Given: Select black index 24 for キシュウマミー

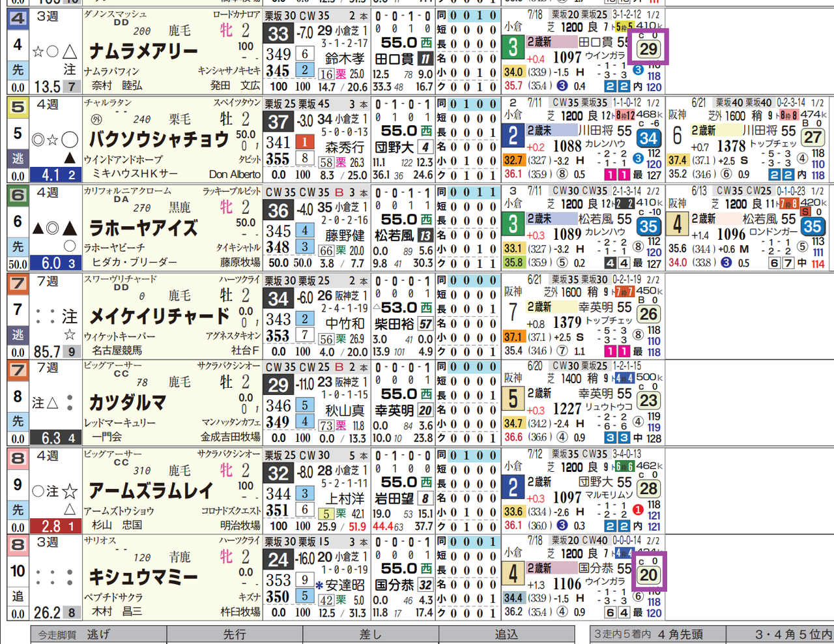Looking at the screenshot, I should tap(278, 560).
